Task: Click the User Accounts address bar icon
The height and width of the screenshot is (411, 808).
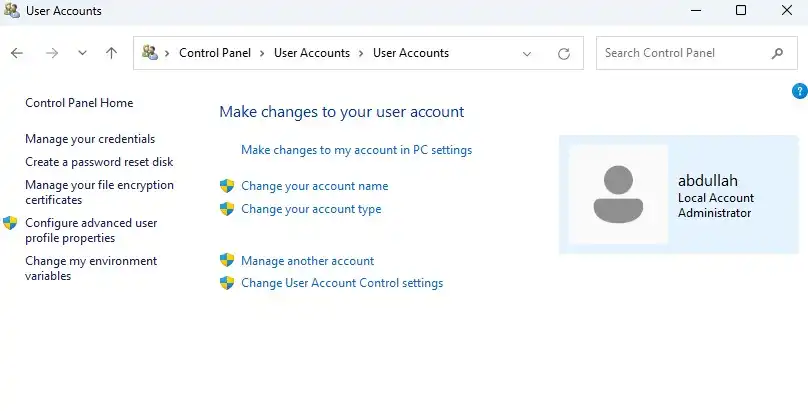Action: coord(150,53)
